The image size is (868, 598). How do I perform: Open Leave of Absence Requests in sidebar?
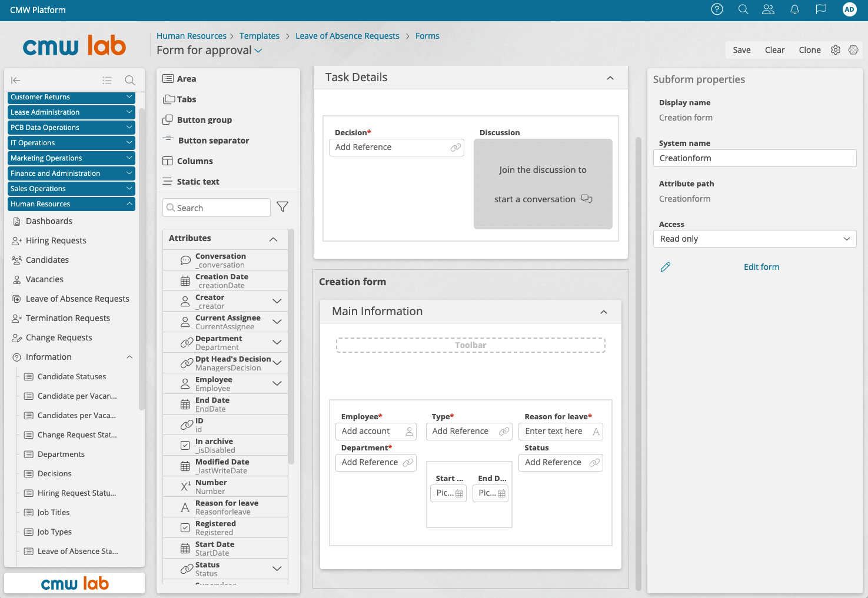(77, 299)
